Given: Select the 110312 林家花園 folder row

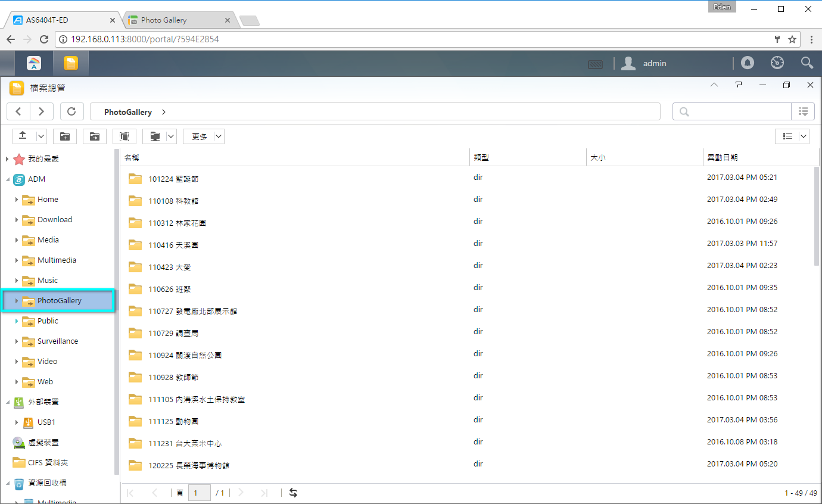Looking at the screenshot, I should 468,222.
